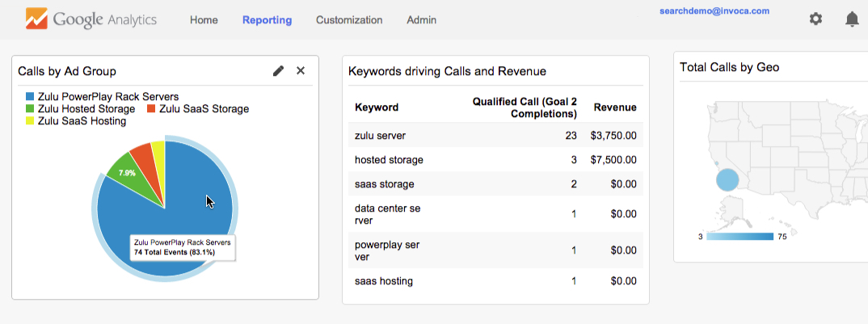Select the saas hosting keyword row
The height and width of the screenshot is (324, 868).
[496, 281]
